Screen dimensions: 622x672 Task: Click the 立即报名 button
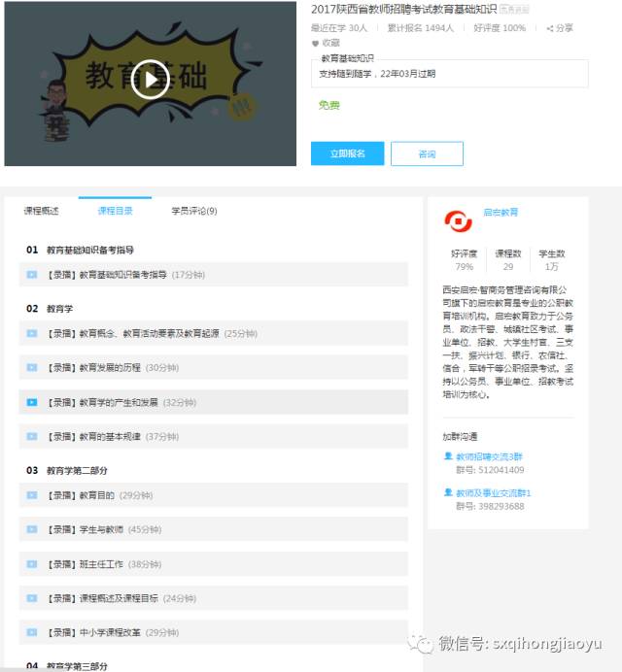pyautogui.click(x=348, y=153)
